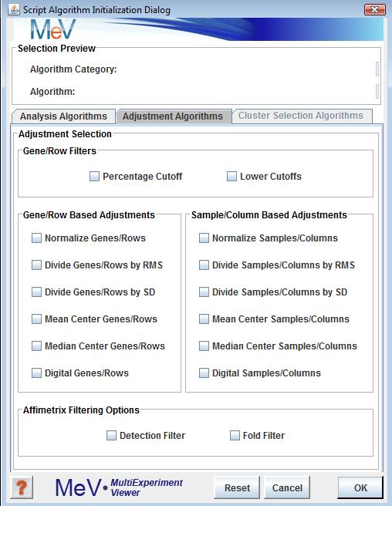This screenshot has height=543, width=392.
Task: Check Normalize Samples/Columns option
Action: [204, 238]
